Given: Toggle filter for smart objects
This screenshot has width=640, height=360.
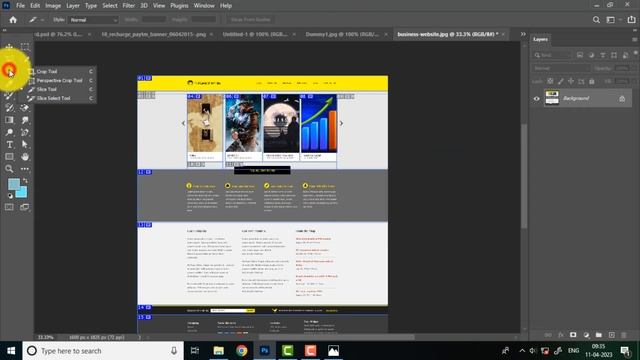Looking at the screenshot, I should coord(626,55).
